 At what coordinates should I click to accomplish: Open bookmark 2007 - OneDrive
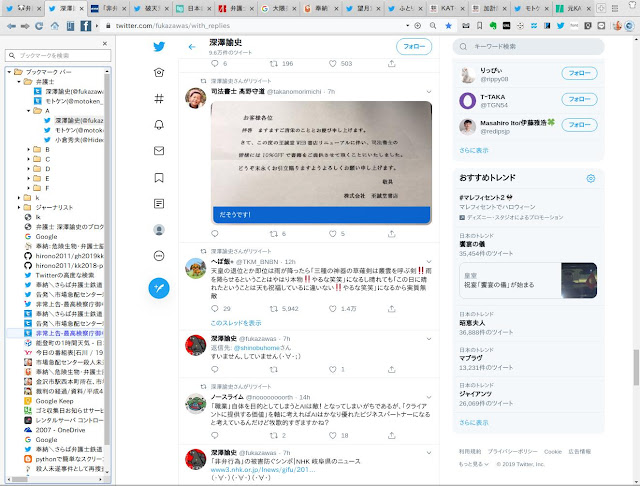pyautogui.click(x=55, y=430)
